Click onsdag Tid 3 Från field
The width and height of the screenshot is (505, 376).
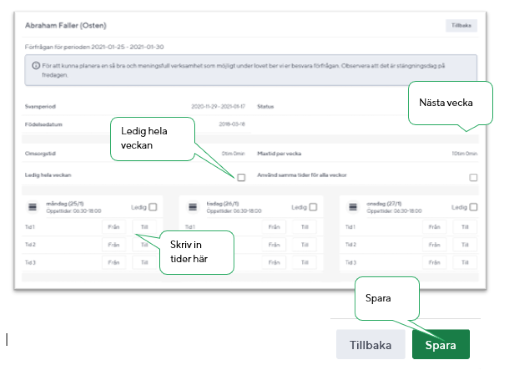[434, 262]
